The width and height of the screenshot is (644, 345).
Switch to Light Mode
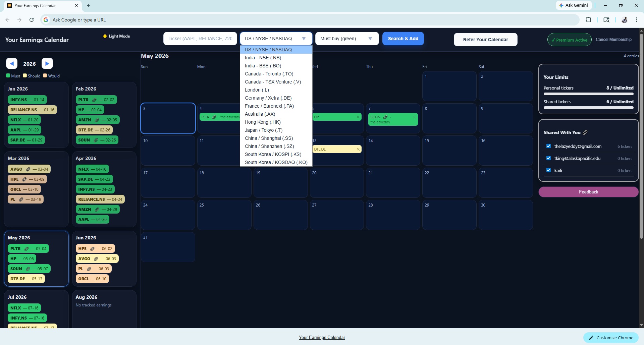tap(116, 36)
